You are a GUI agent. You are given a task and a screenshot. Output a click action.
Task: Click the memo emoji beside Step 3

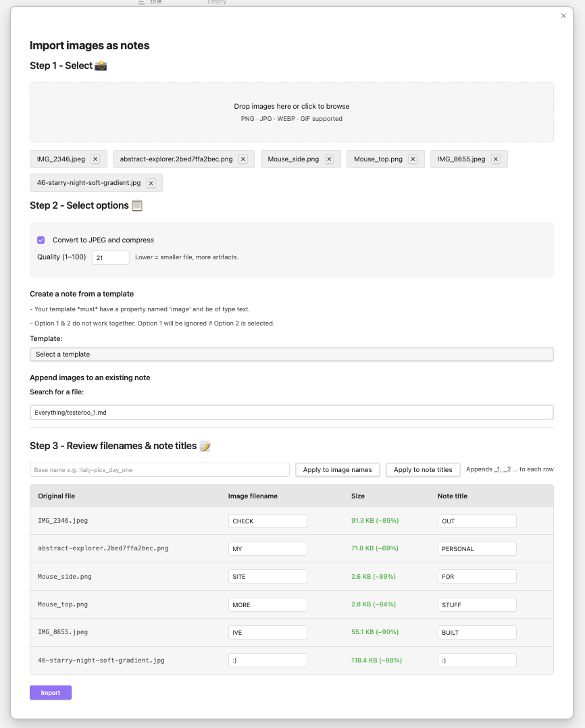pyautogui.click(x=205, y=446)
